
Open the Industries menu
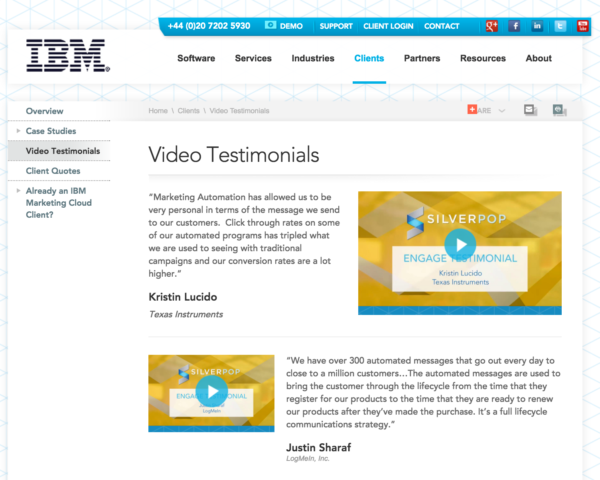313,58
